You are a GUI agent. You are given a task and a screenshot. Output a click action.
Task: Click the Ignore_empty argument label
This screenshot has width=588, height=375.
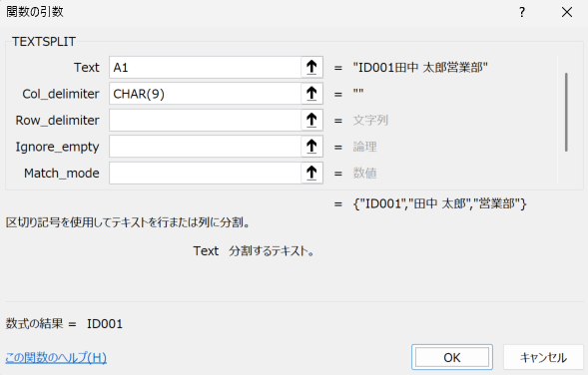(57, 148)
